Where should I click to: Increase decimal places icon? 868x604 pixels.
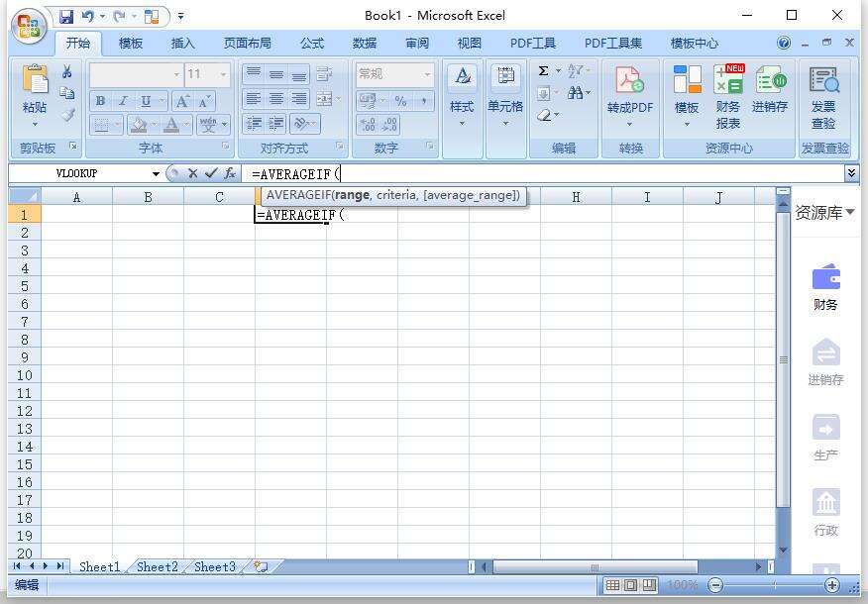[369, 125]
